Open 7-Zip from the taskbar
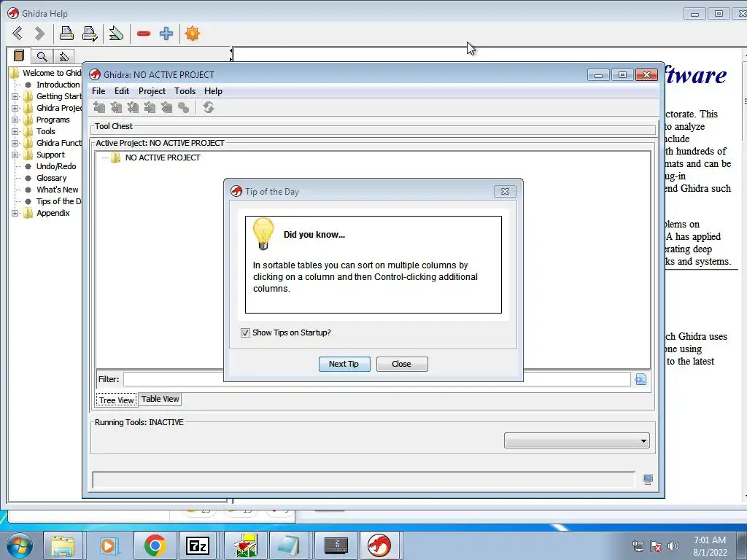 pos(198,545)
